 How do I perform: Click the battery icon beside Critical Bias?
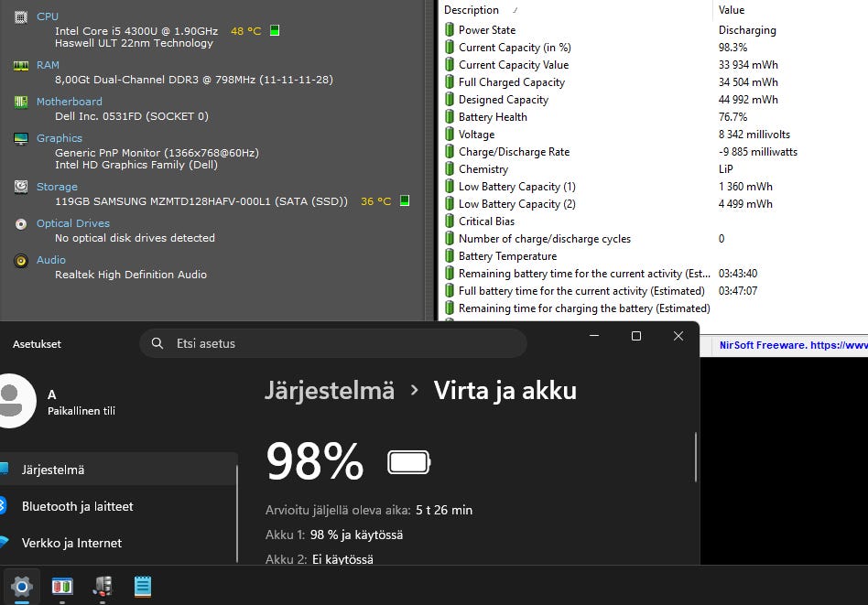(x=450, y=221)
